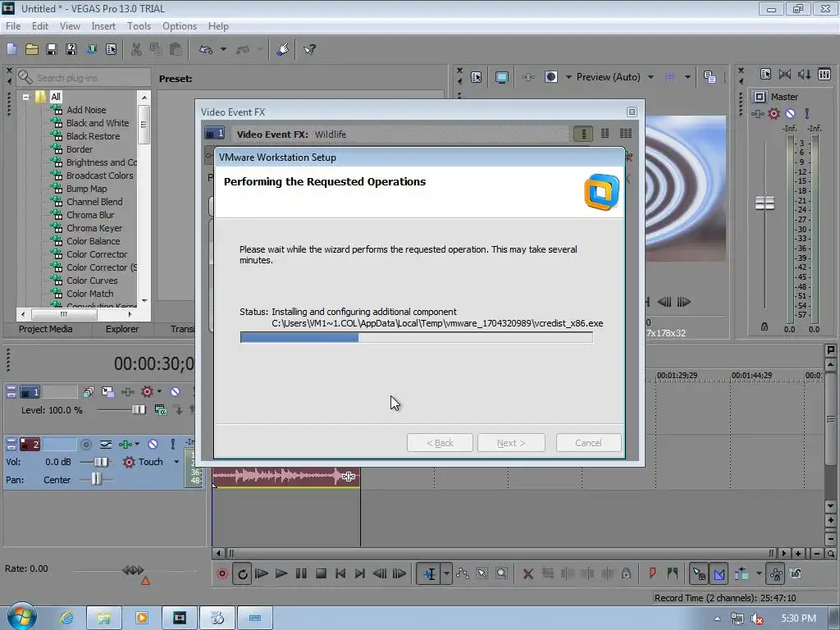The height and width of the screenshot is (630, 840).
Task: Click the Next button in VMware Setup
Action: click(511, 443)
